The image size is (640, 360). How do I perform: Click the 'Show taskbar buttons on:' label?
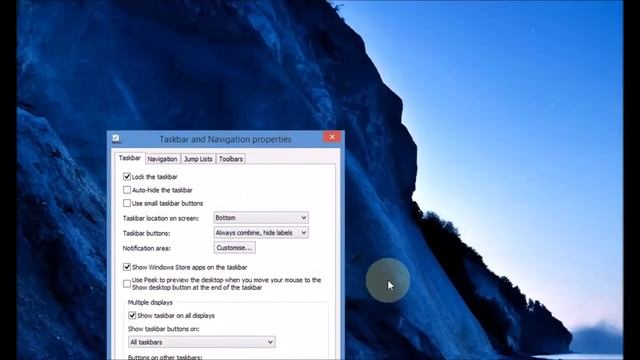[x=164, y=329]
